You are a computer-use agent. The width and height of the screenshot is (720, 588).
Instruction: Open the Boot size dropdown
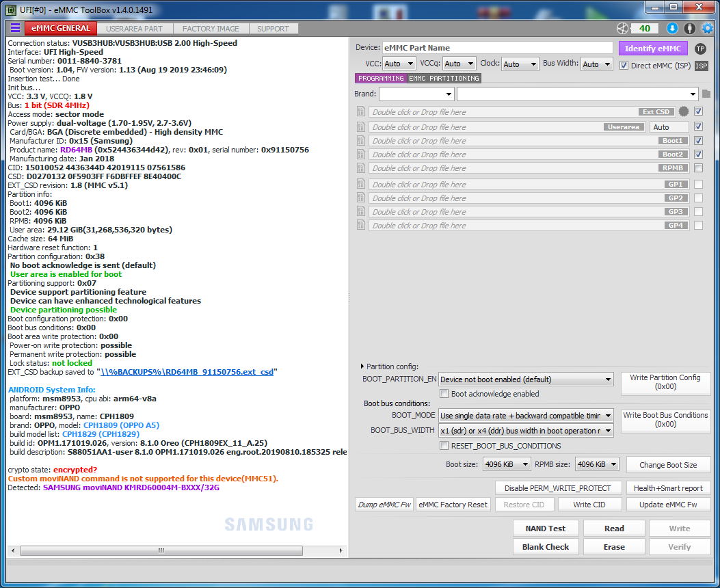[507, 464]
